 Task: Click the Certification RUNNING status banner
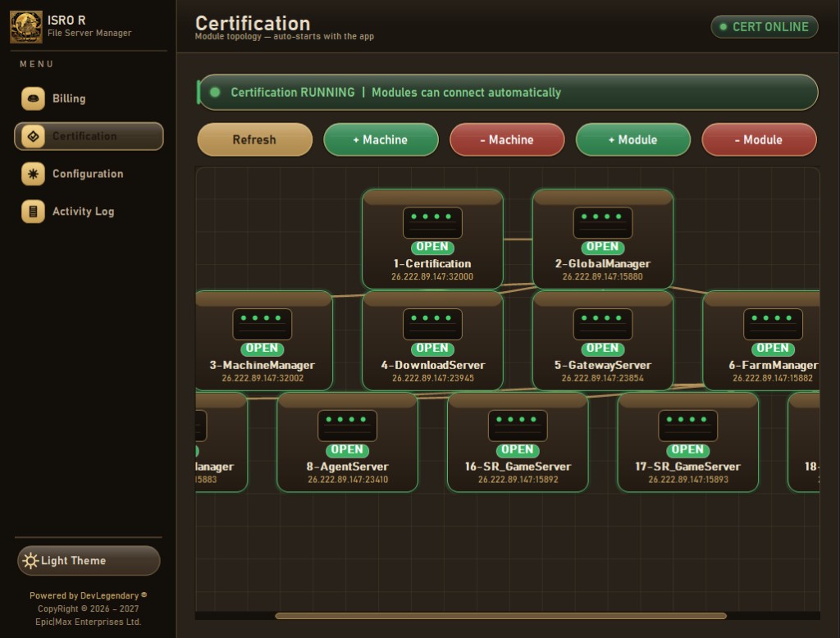[x=507, y=92]
